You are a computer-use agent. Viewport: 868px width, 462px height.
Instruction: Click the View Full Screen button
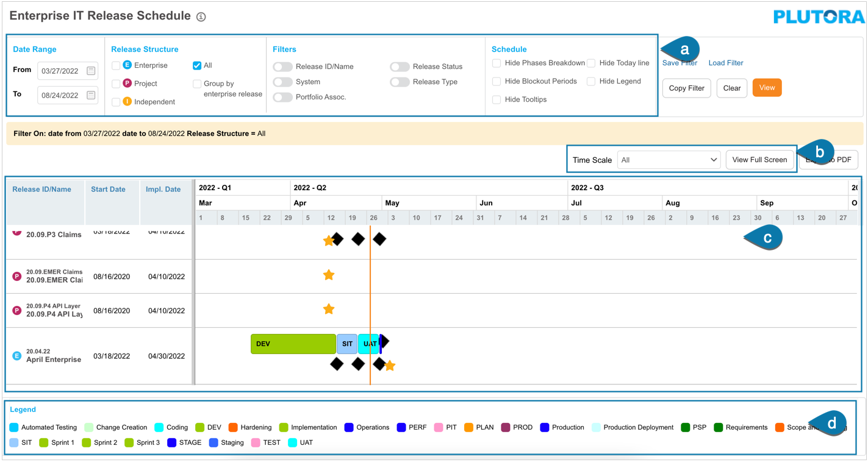pos(759,160)
